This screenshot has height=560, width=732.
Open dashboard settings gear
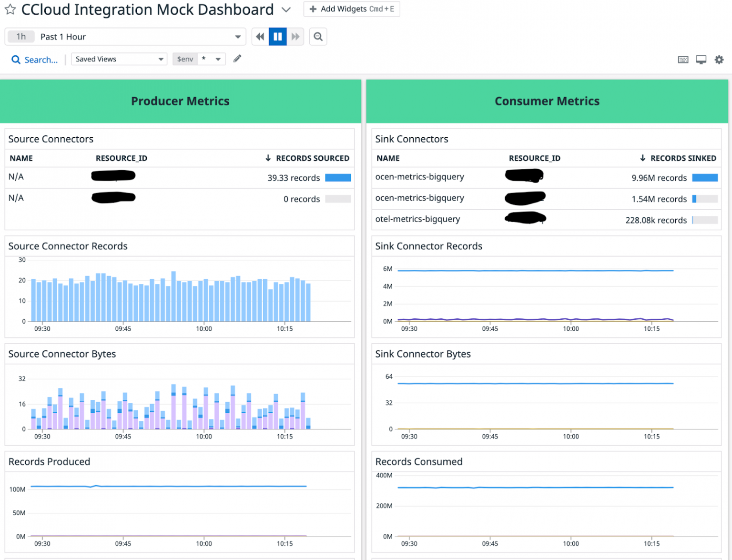pos(719,59)
